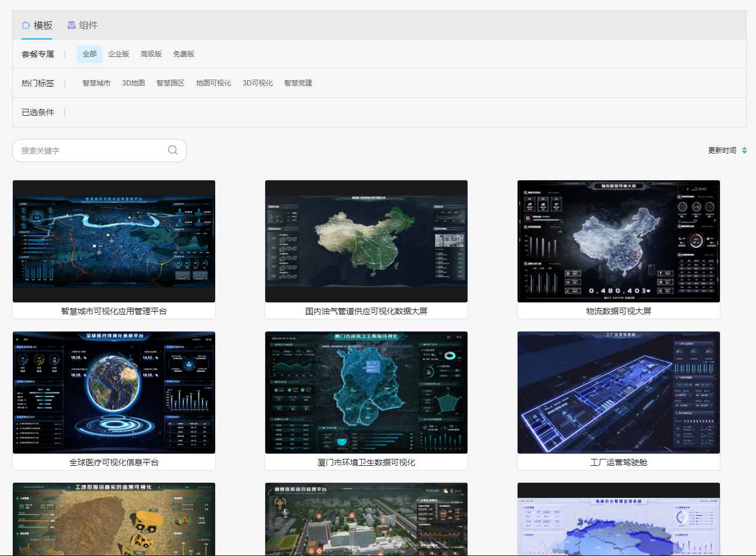Choose the 3D可视化 hot tag
Viewport: 756px width, 556px height.
click(258, 83)
